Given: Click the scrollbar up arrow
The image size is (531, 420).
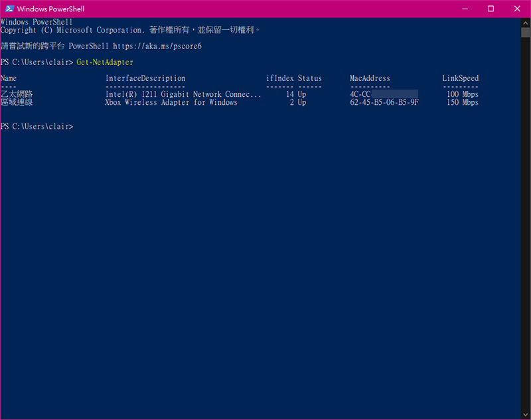Looking at the screenshot, I should click(525, 23).
